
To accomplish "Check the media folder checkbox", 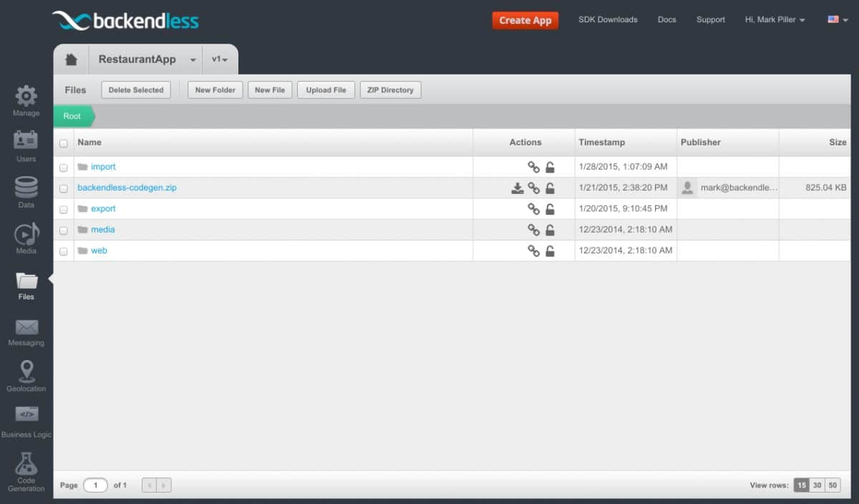I will (x=64, y=231).
